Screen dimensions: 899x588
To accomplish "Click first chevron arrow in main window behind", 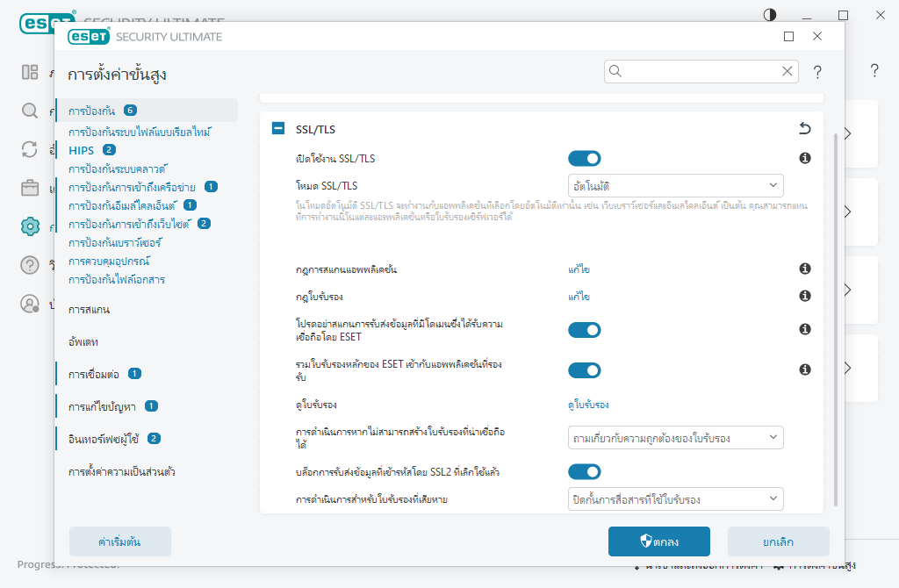I will coord(847,133).
